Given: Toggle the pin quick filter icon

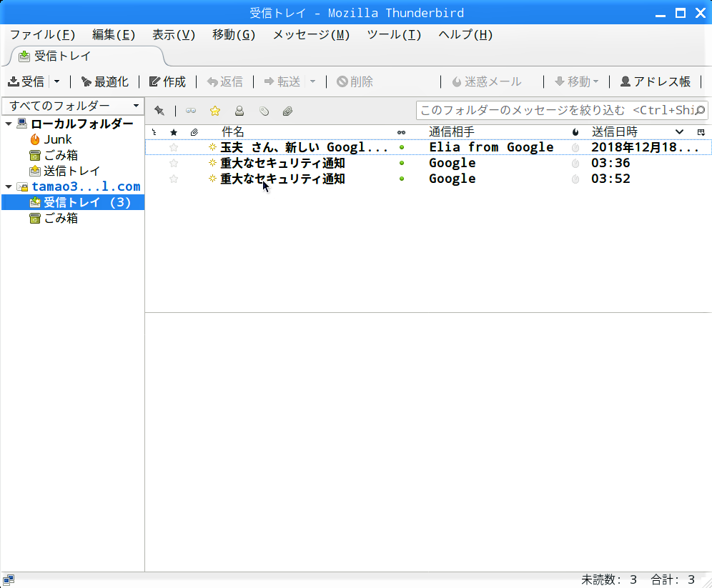Looking at the screenshot, I should [159, 111].
